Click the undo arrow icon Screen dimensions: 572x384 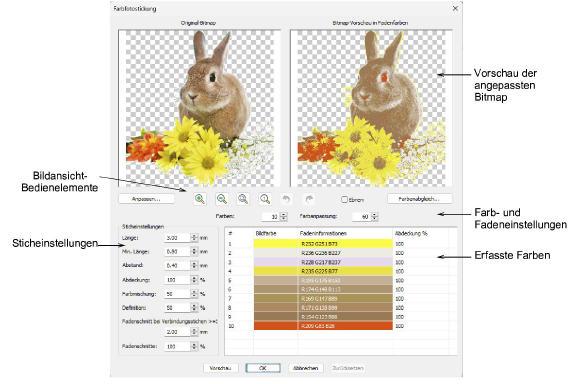coord(287,199)
